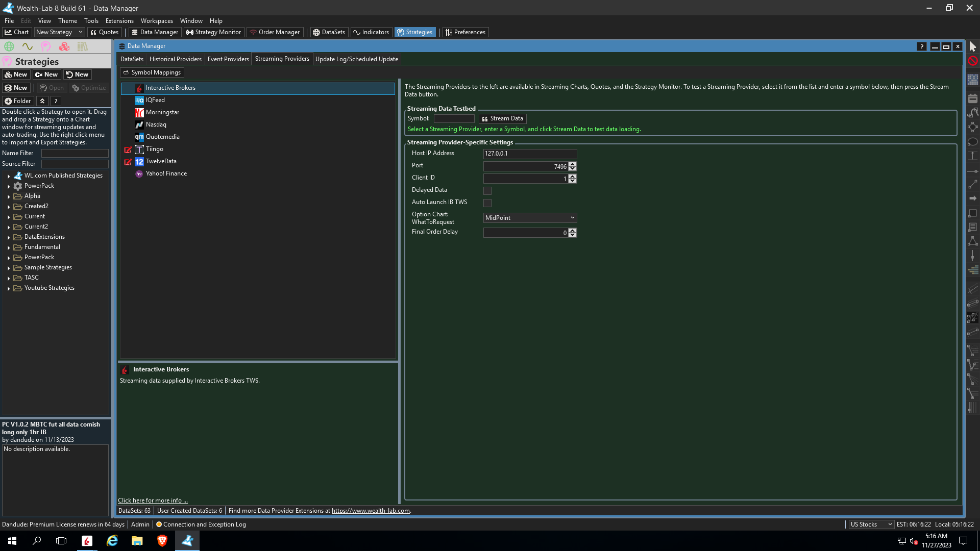Screen dimensions: 980x551
Task: Enable the Delayed Data checkbox
Action: (x=487, y=191)
